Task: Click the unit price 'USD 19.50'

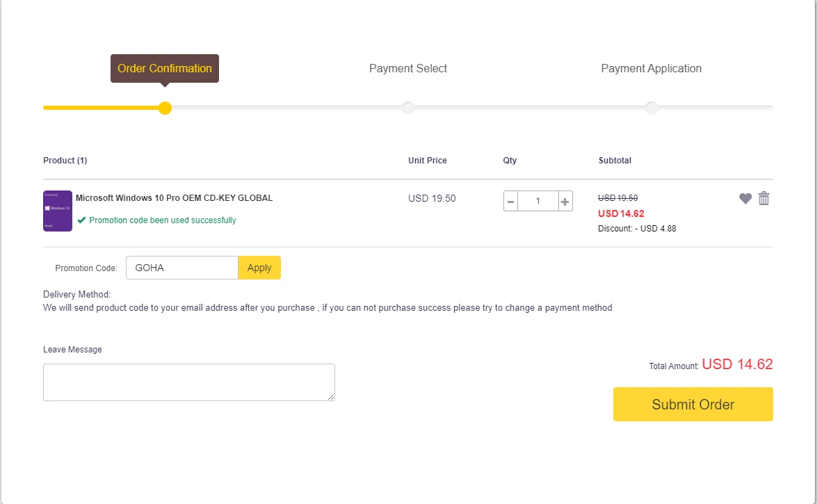Action: tap(431, 198)
